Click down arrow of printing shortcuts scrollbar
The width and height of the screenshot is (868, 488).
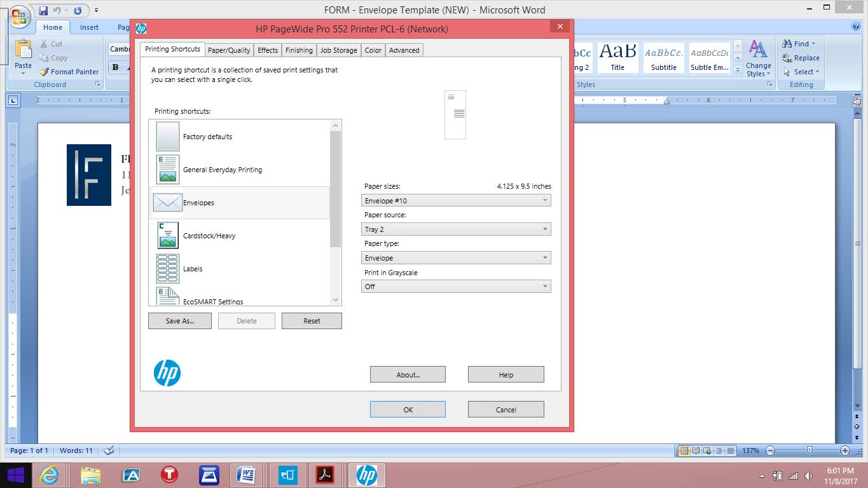pos(336,300)
